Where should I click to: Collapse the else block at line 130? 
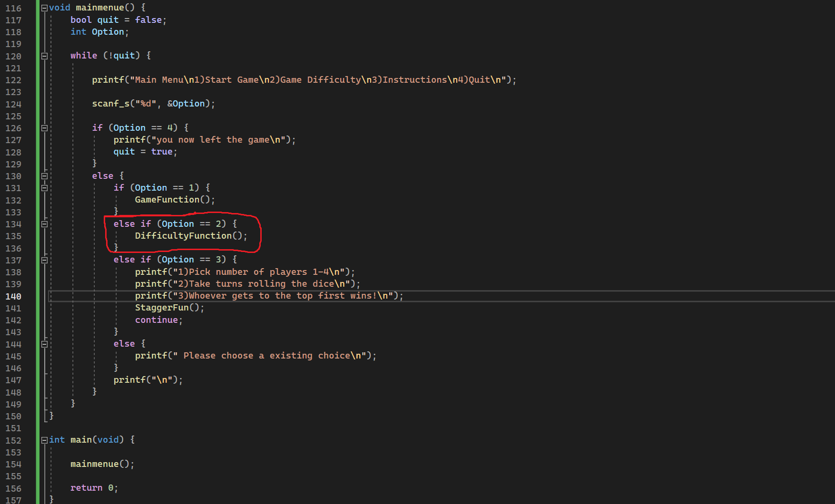(44, 176)
